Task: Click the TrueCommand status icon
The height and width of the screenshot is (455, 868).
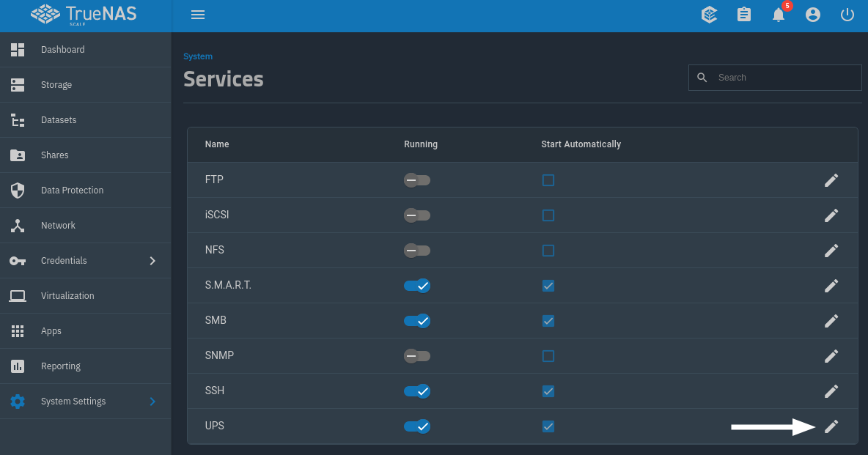Action: coord(709,15)
